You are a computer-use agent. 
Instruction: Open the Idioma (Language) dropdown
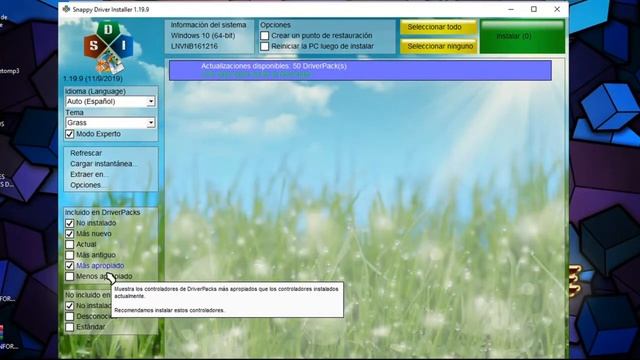[110, 101]
